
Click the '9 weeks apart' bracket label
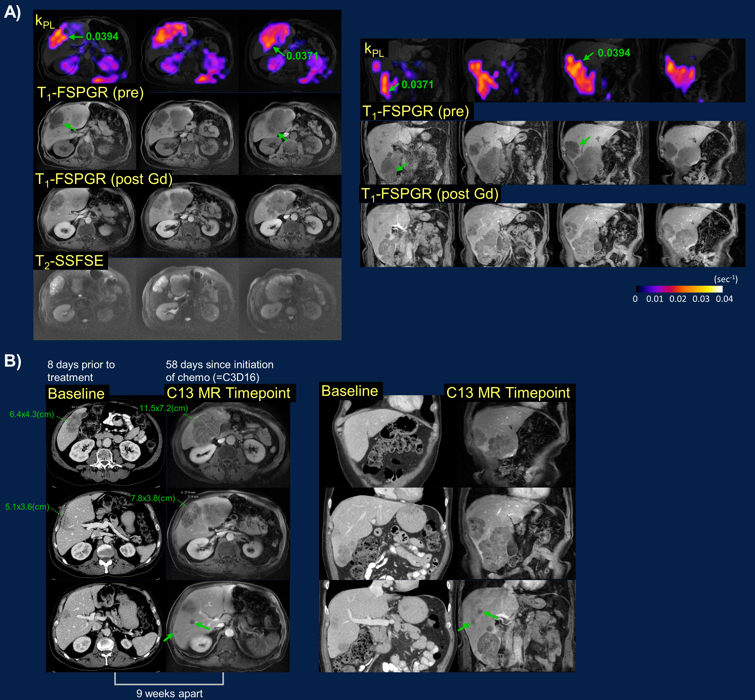(169, 693)
